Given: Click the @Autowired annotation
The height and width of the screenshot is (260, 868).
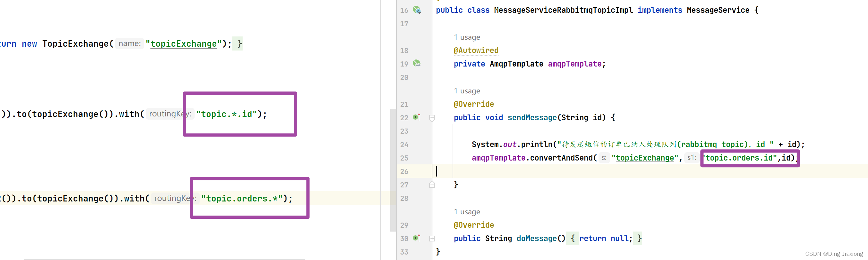Looking at the screenshot, I should click(476, 51).
